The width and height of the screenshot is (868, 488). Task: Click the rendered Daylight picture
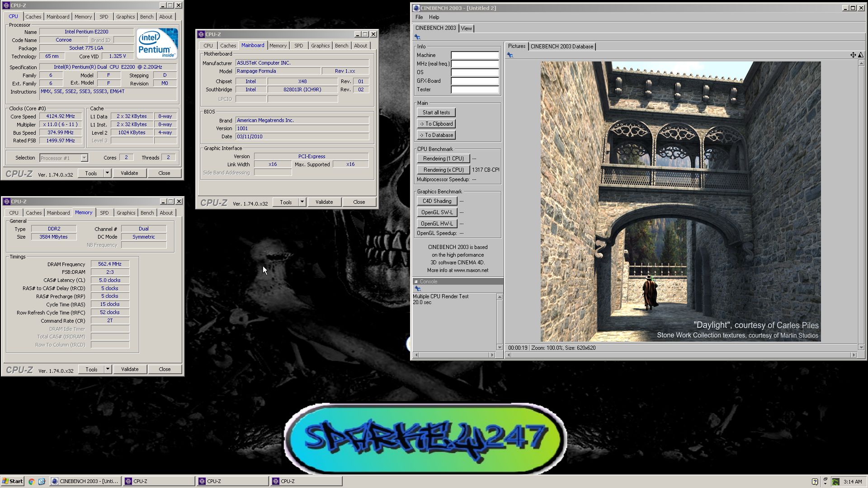pyautogui.click(x=680, y=202)
